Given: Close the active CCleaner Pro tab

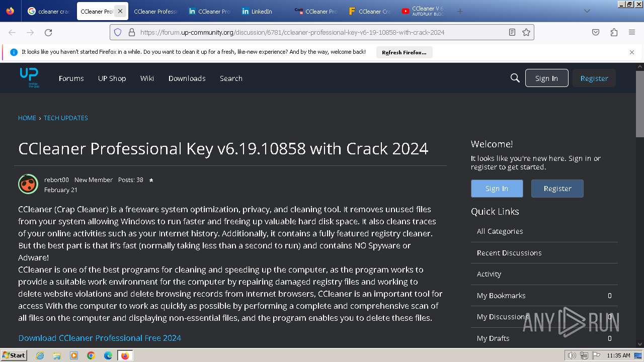Looking at the screenshot, I should 120,11.
